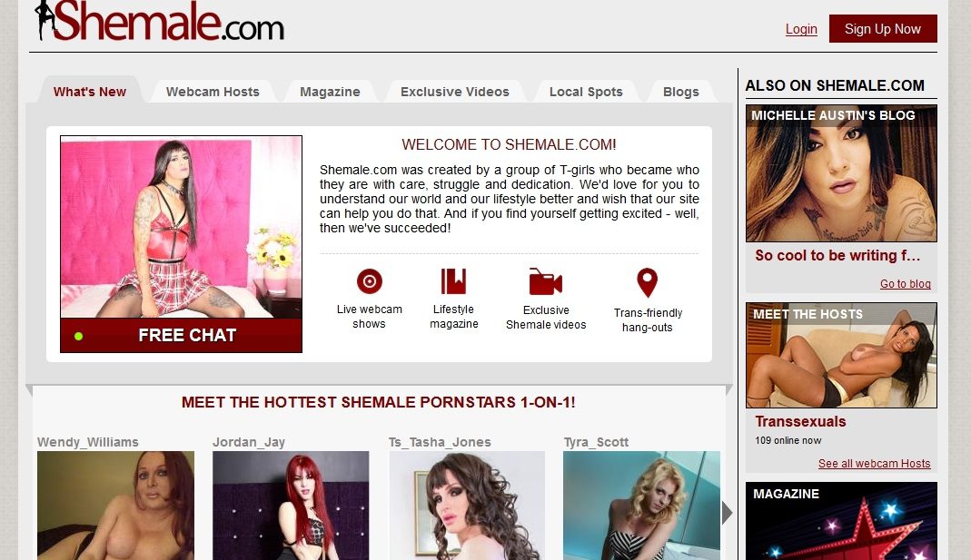Advance the host carousel with the right arrow
The width and height of the screenshot is (971, 560).
click(727, 513)
